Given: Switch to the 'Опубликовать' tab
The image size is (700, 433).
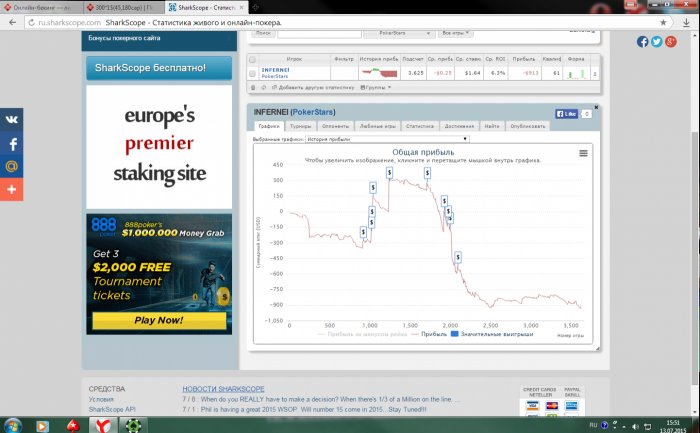Looking at the screenshot, I should pyautogui.click(x=528, y=126).
